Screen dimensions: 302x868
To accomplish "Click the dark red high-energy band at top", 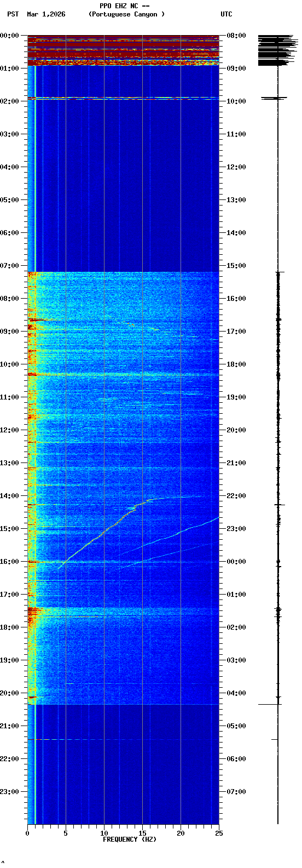I will point(123,50).
